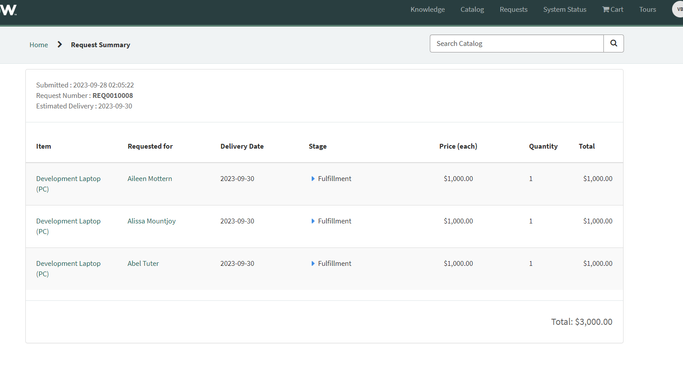The image size is (683, 369).
Task: Open the Knowledge menu item
Action: click(x=427, y=10)
